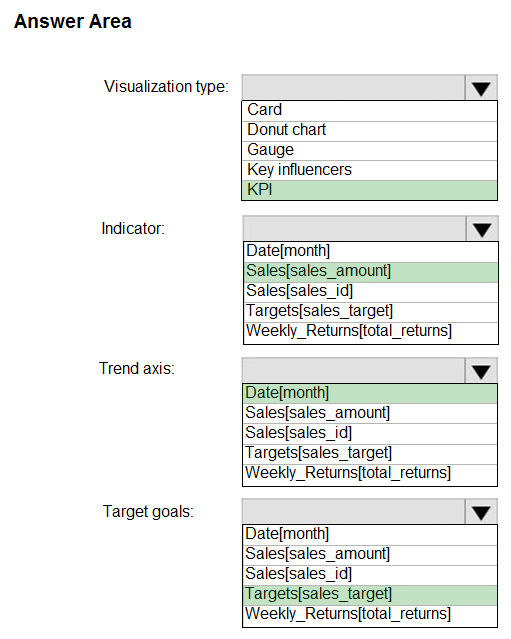Viewport: 511px width, 639px height.
Task: Open the Trend axis dropdown arrow
Action: click(x=481, y=371)
